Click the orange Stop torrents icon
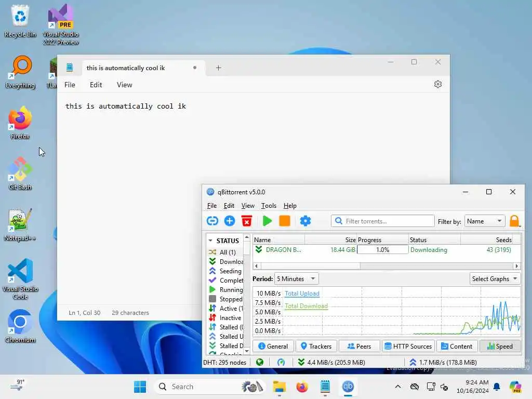This screenshot has height=399, width=532. tap(285, 221)
